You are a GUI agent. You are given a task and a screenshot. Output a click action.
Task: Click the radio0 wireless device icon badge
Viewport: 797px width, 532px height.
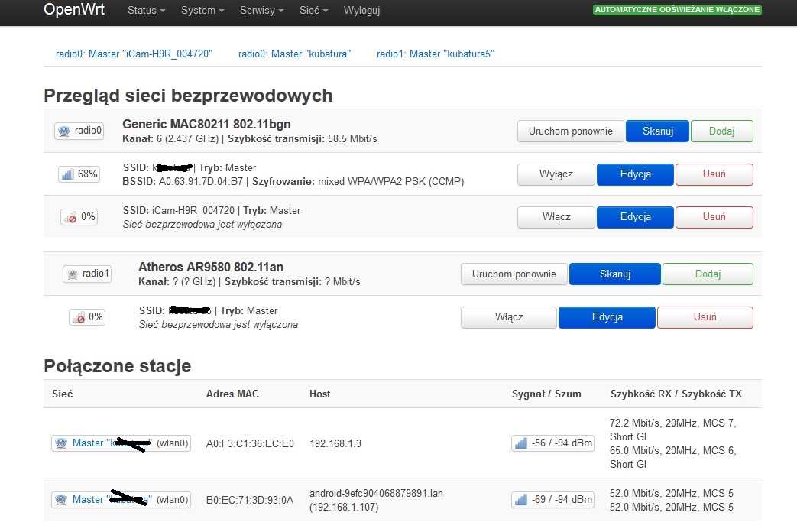tap(79, 131)
